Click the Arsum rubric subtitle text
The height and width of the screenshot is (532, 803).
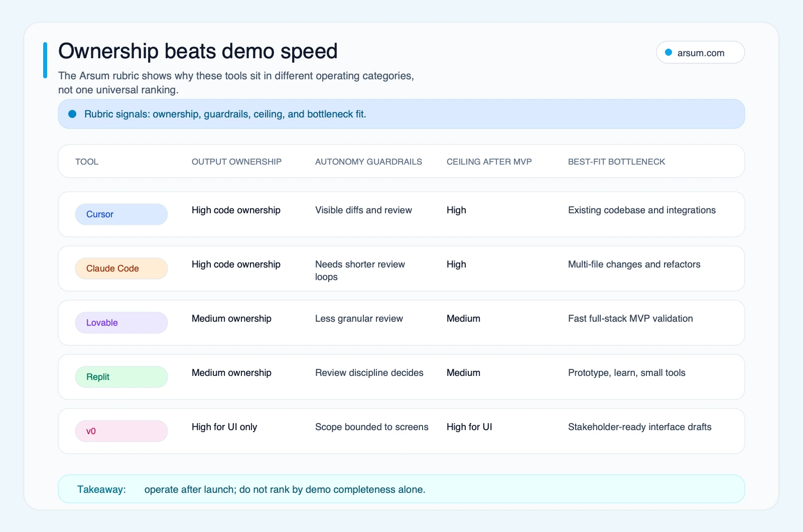236,83
